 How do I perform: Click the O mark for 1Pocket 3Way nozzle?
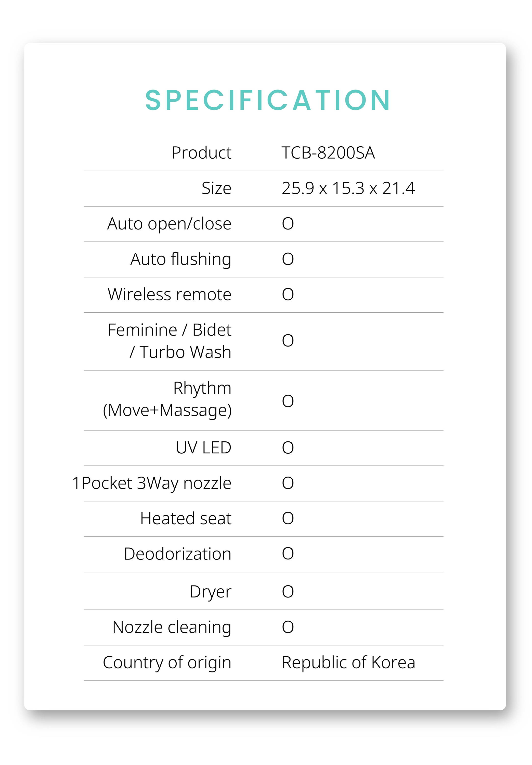(x=288, y=483)
